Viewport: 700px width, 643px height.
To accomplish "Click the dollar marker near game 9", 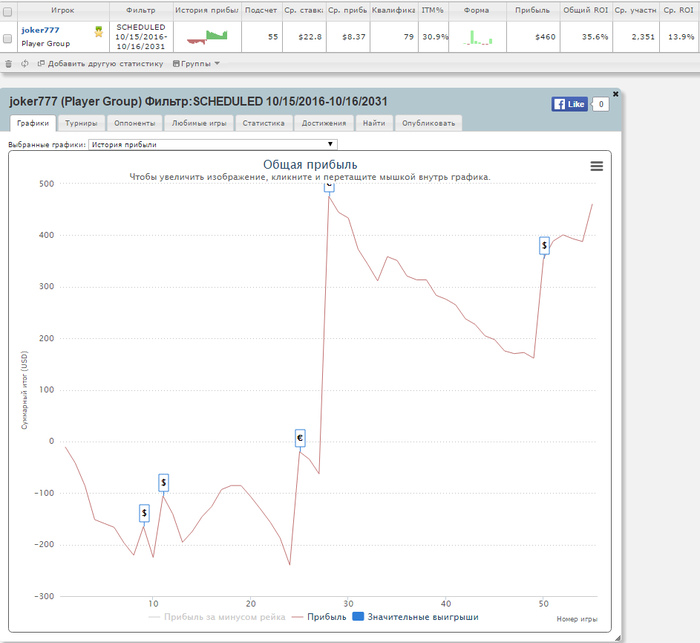I will coord(144,513).
